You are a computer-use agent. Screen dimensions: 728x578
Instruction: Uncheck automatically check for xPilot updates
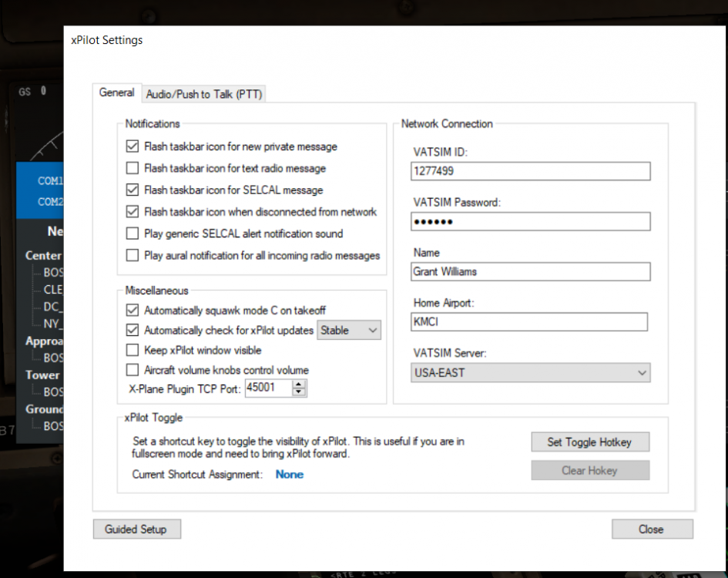[x=132, y=330]
